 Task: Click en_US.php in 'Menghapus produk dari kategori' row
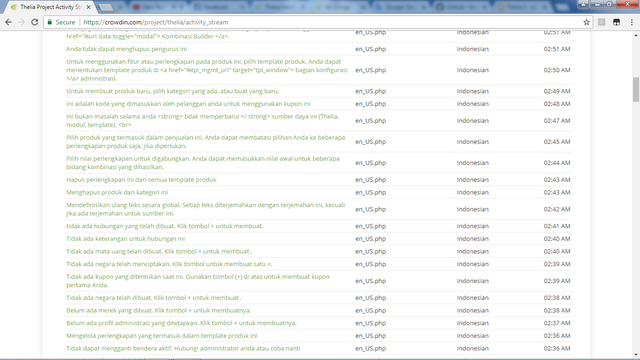tap(370, 192)
